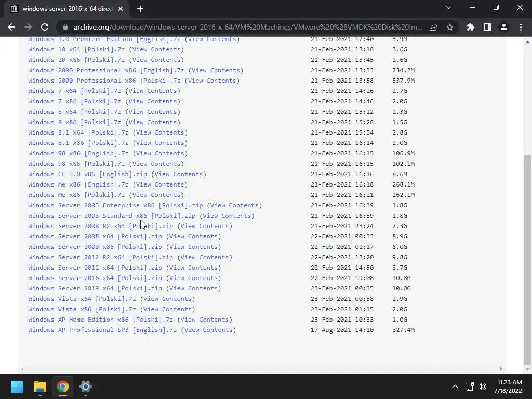View Contents of Windows 98 x86 [Polski].7z
Viewport: 532px width, 399px height.
tap(156, 164)
